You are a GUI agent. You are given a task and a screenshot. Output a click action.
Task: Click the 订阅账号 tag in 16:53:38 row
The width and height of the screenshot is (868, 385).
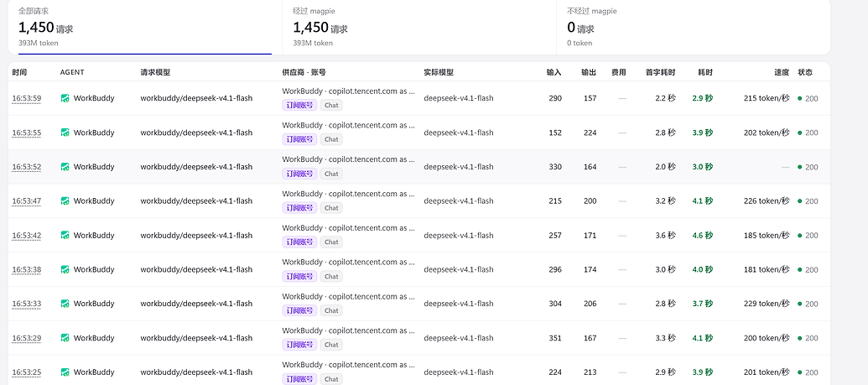(x=299, y=277)
